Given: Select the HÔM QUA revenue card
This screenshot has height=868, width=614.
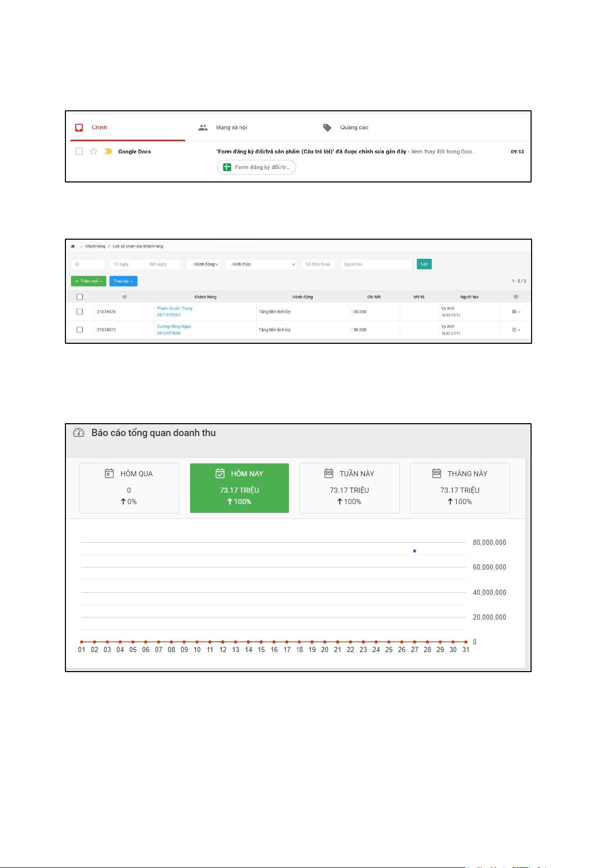Looking at the screenshot, I should [129, 488].
